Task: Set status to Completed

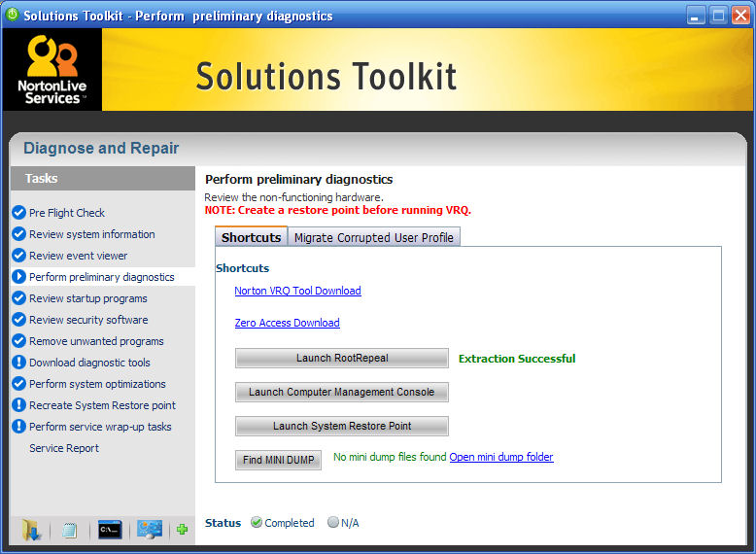Action: tap(257, 523)
